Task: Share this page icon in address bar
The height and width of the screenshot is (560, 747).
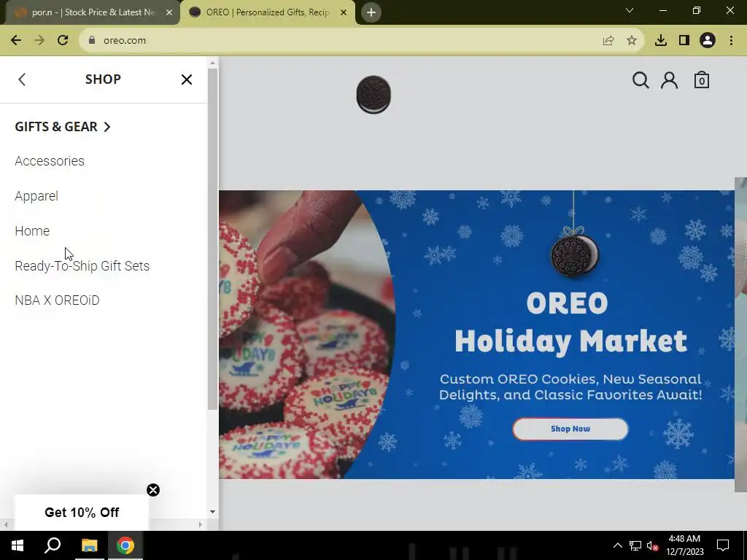Action: click(x=608, y=41)
